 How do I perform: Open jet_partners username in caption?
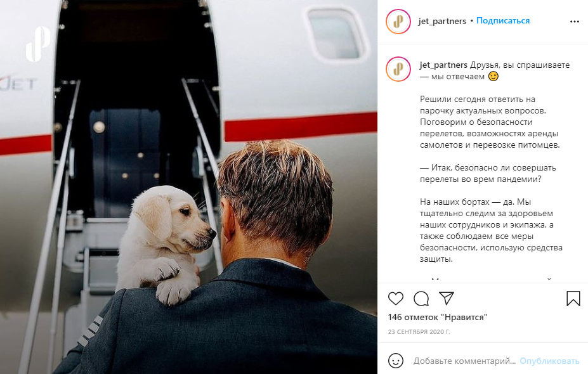(443, 65)
